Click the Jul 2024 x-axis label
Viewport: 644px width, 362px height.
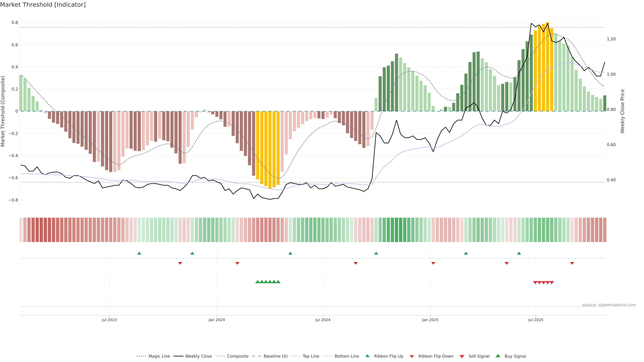click(x=323, y=320)
